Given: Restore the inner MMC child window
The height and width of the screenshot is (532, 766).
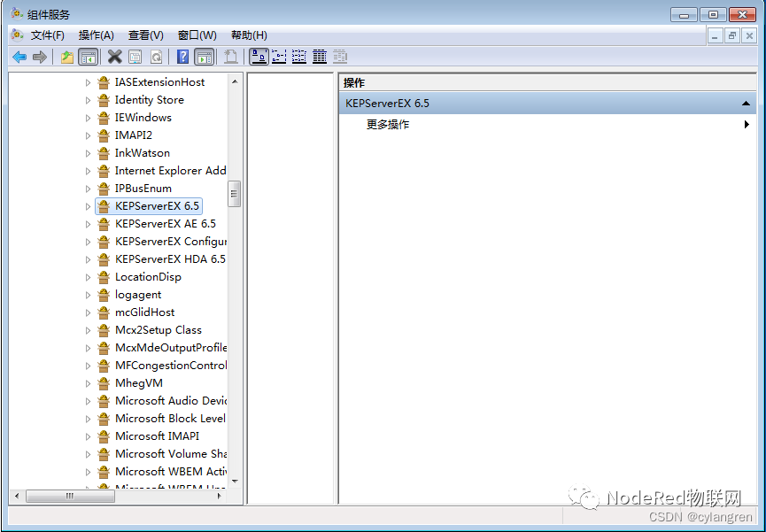Looking at the screenshot, I should (731, 35).
